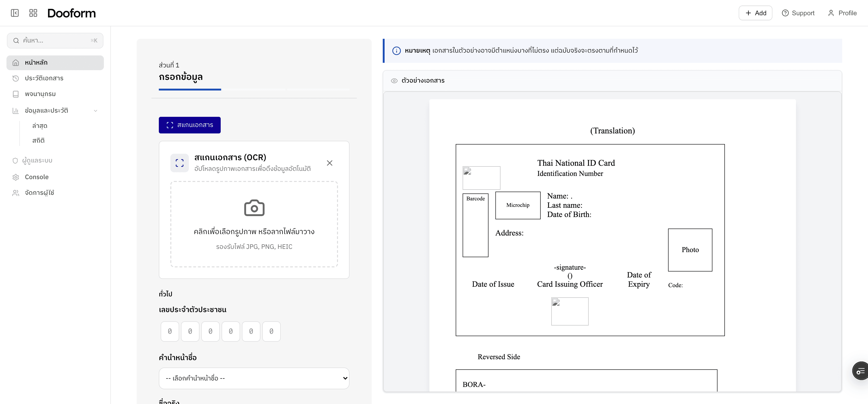
Task: Click the Add button
Action: (x=755, y=13)
